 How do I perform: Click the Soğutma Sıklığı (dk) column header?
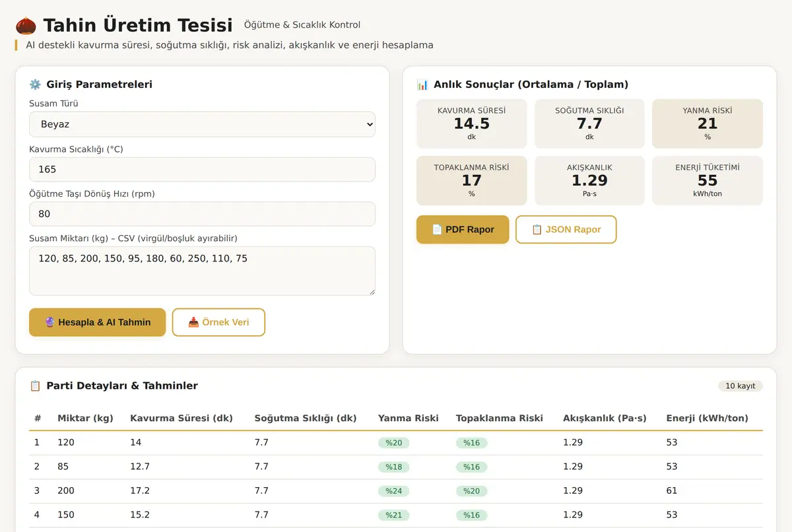pyautogui.click(x=306, y=418)
